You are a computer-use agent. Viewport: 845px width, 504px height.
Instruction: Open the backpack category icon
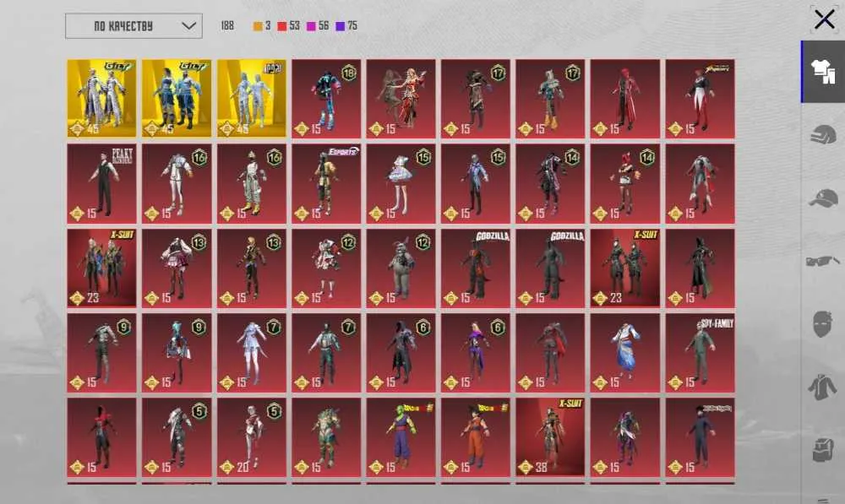click(823, 450)
